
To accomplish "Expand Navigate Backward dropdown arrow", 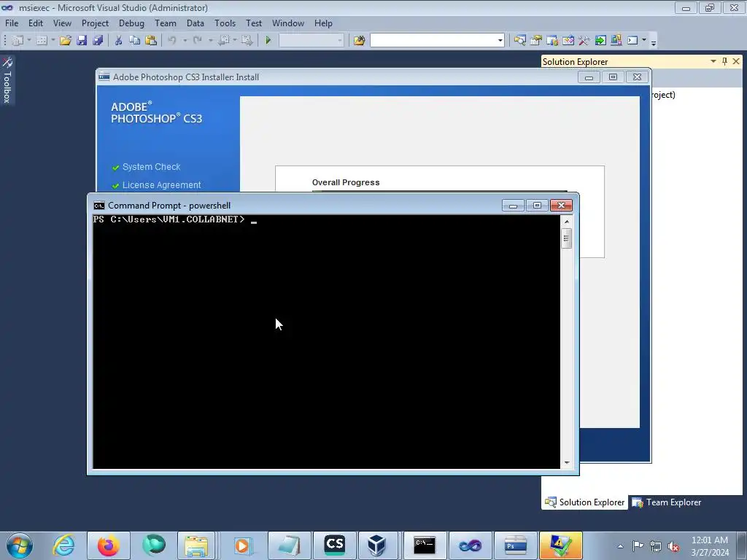I will 235,41.
